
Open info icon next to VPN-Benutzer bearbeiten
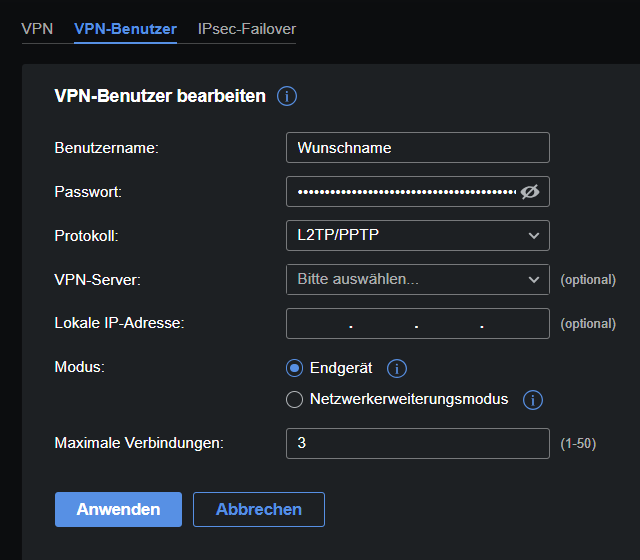coord(287,96)
